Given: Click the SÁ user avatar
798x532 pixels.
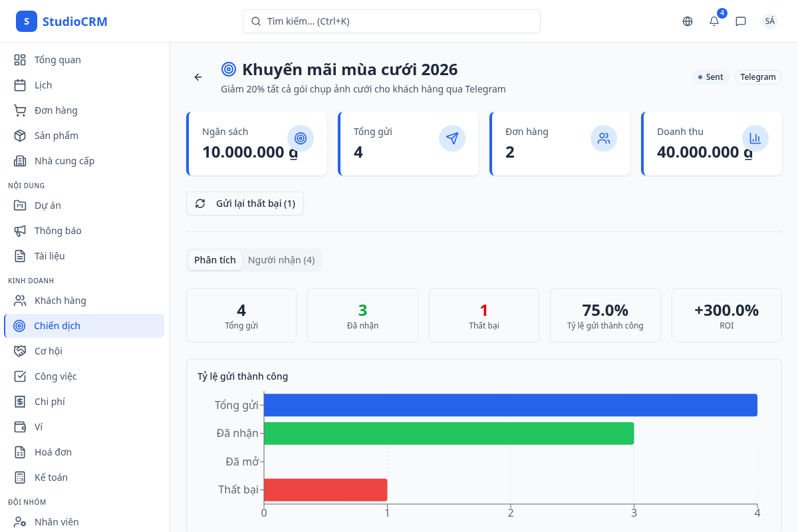Looking at the screenshot, I should pyautogui.click(x=769, y=21).
